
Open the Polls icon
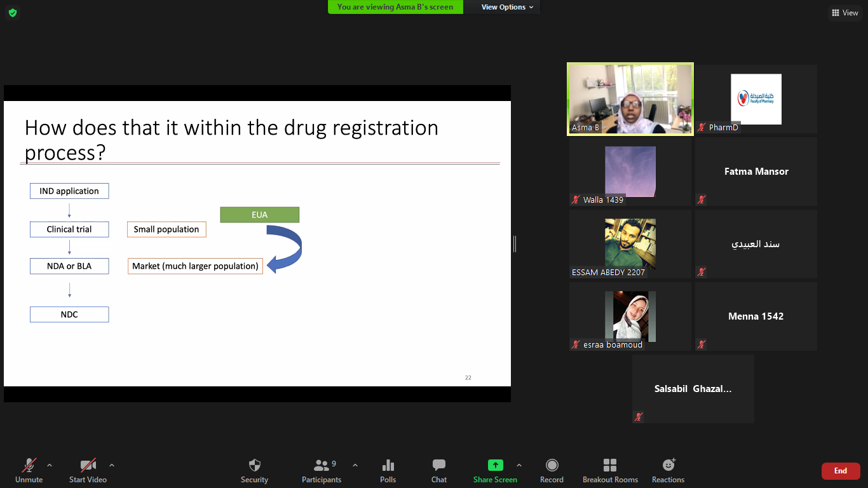coord(388,466)
